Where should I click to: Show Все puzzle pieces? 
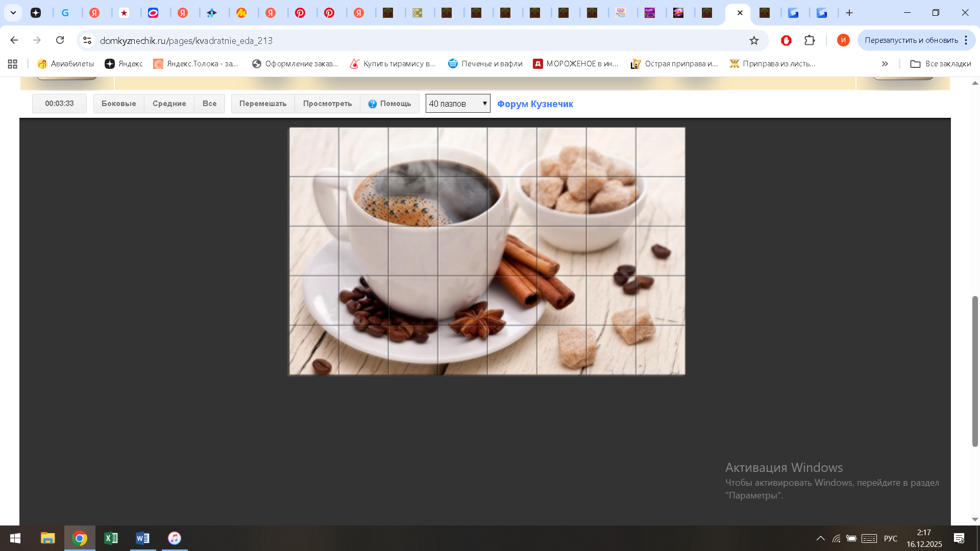[x=209, y=104]
